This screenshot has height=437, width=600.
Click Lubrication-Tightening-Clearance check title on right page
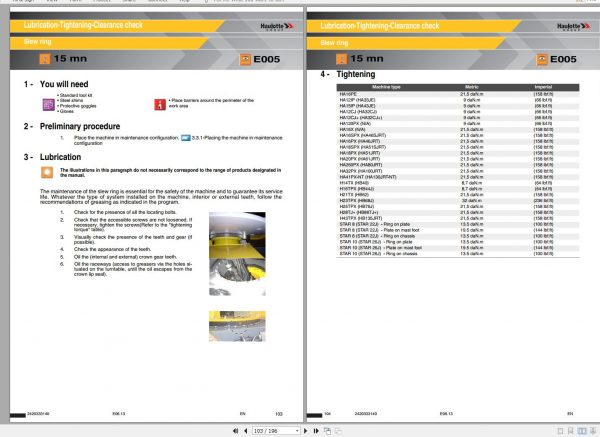[x=380, y=26]
